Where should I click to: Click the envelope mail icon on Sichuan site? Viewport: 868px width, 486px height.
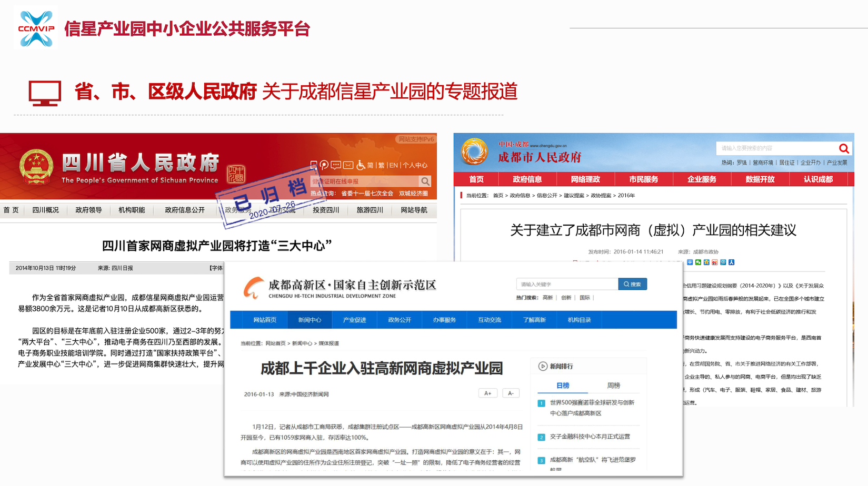click(x=348, y=165)
